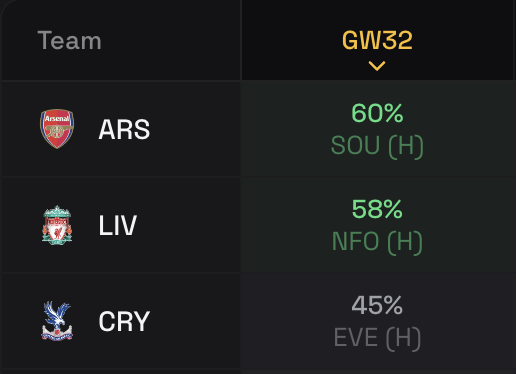
Task: Click the Arsenal club crest
Action: [57, 129]
